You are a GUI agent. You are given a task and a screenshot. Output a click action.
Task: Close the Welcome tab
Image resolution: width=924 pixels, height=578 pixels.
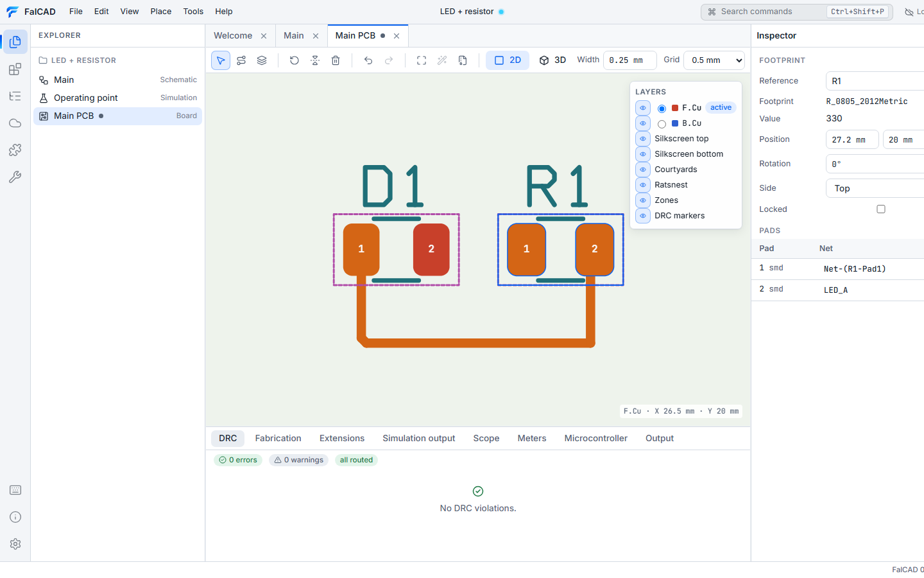(264, 36)
